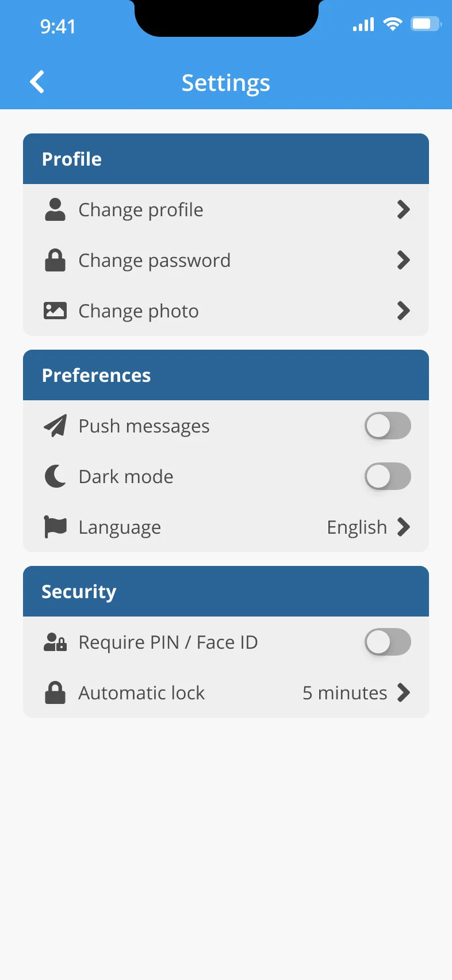Click the crescent moon Dark mode icon

(55, 476)
